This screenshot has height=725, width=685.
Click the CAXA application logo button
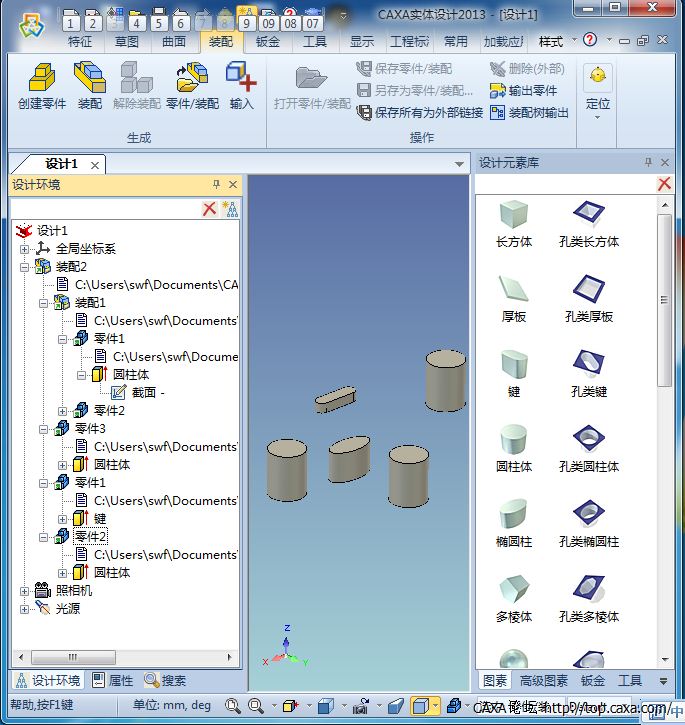click(31, 25)
